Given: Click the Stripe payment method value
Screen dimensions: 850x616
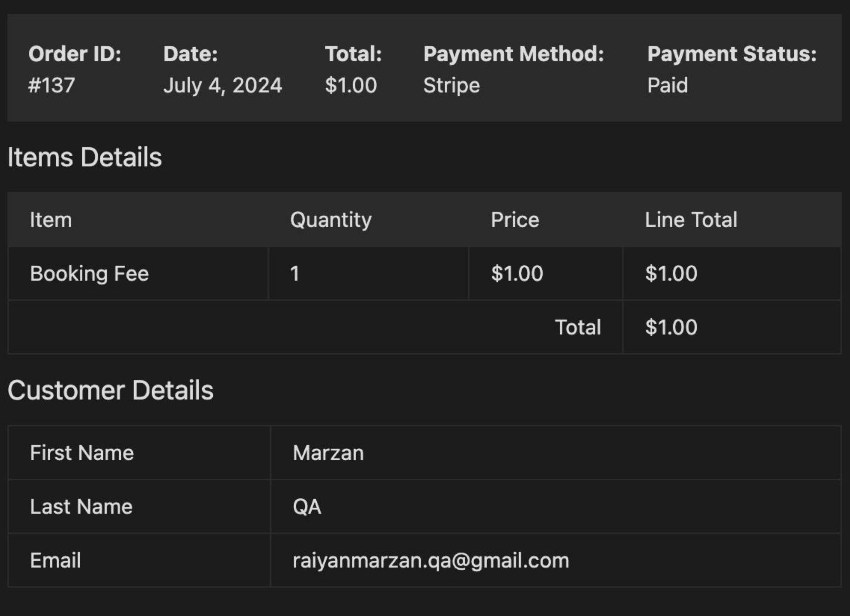Looking at the screenshot, I should 451,85.
